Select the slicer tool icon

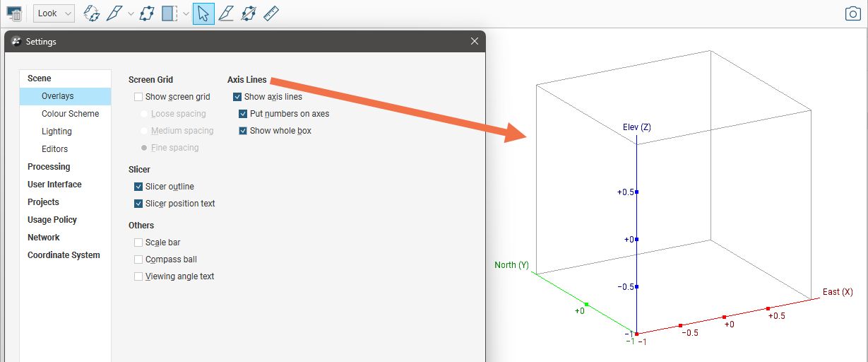114,13
